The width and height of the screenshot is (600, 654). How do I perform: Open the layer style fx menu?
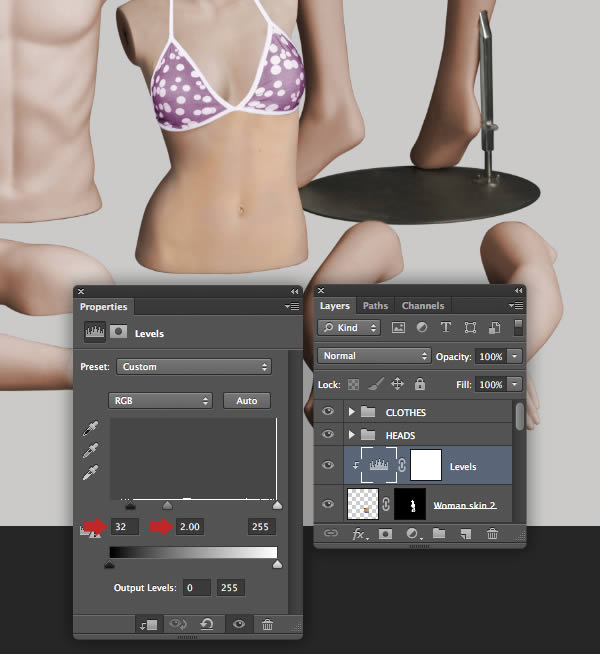(x=359, y=534)
